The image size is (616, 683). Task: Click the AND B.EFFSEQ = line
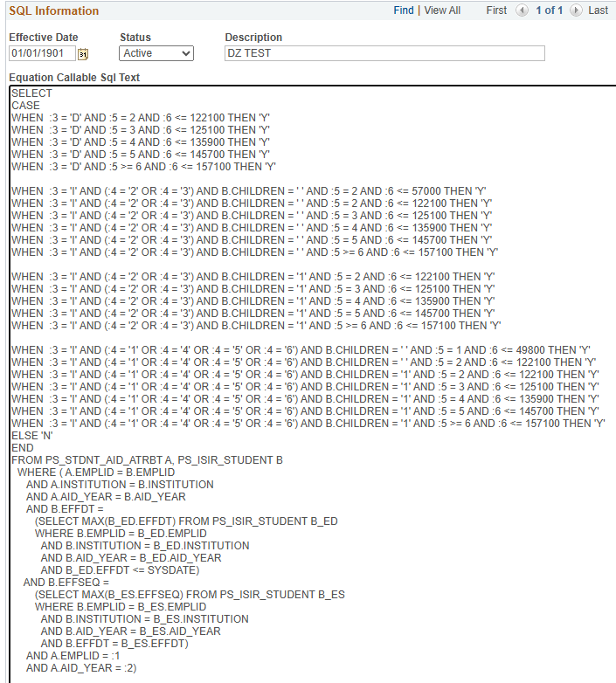coord(66,582)
